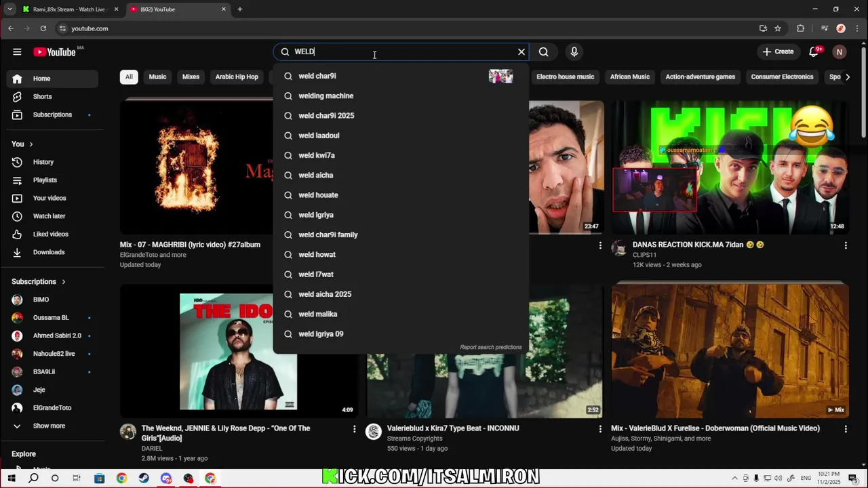Choose suggestion weld lgriya 09
Image resolution: width=868 pixels, height=488 pixels.
click(400, 334)
